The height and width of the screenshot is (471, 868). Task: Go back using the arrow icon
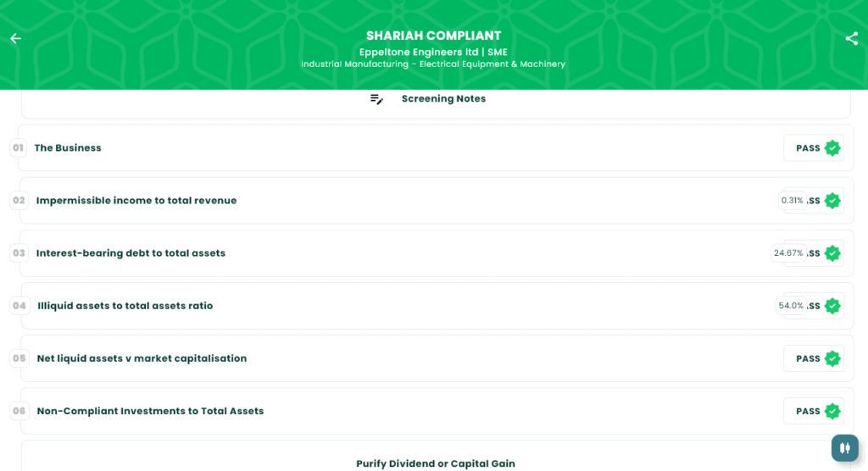coord(15,38)
